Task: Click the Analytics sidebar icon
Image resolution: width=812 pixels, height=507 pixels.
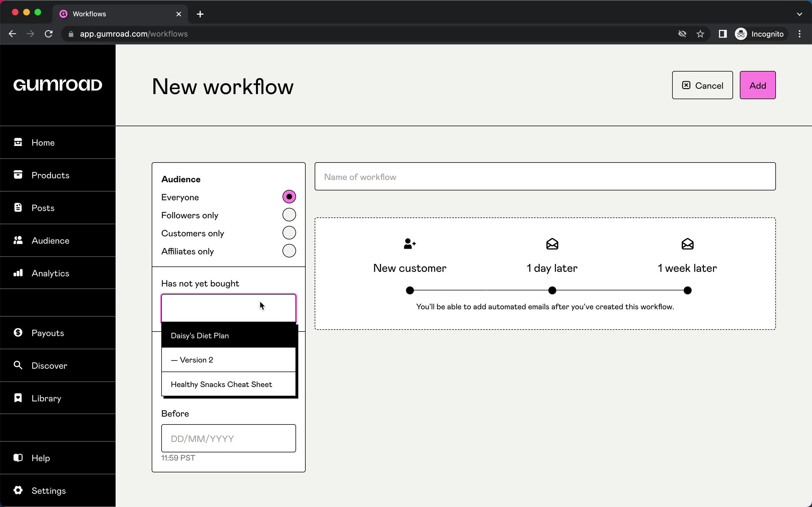Action: point(17,273)
